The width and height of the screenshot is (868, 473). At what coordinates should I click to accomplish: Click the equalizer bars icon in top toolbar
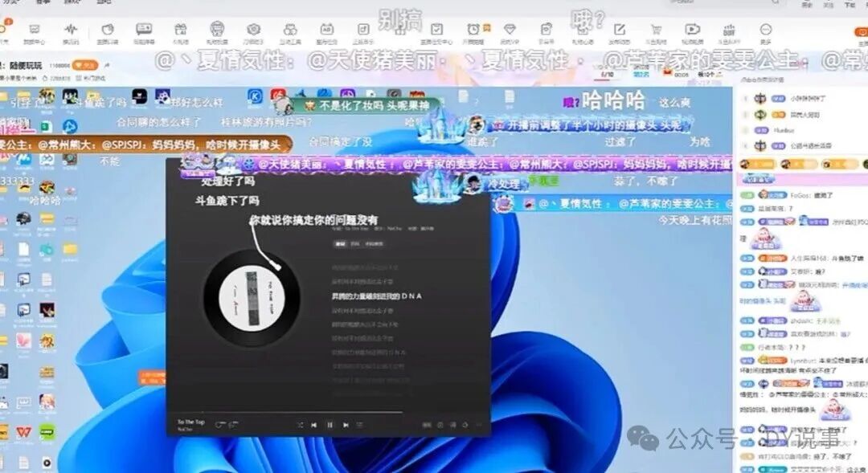[x=729, y=30]
